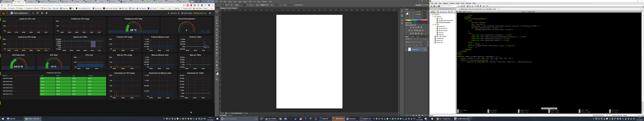Screen dimensions: 644x121
Task: Toggle Anti-alias checkbox in Photoshop options
Action: tap(248, 5)
